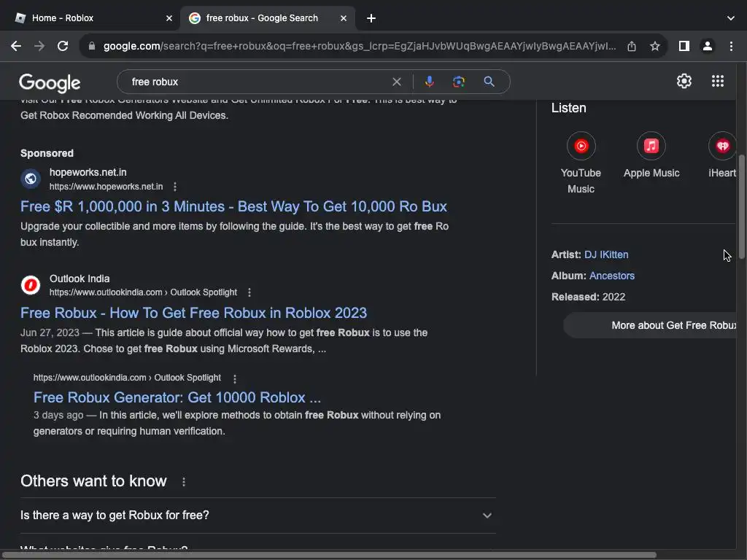Image resolution: width=747 pixels, height=560 pixels.
Task: Switch to the free robux Google Search tab
Action: coord(267,18)
